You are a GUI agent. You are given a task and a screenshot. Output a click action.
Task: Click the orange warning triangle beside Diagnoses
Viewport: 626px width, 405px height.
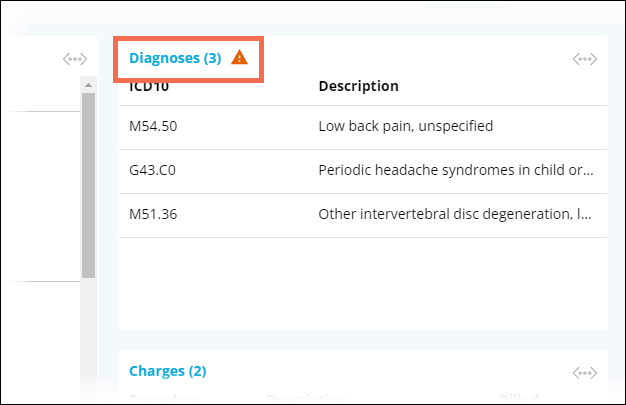coord(239,58)
